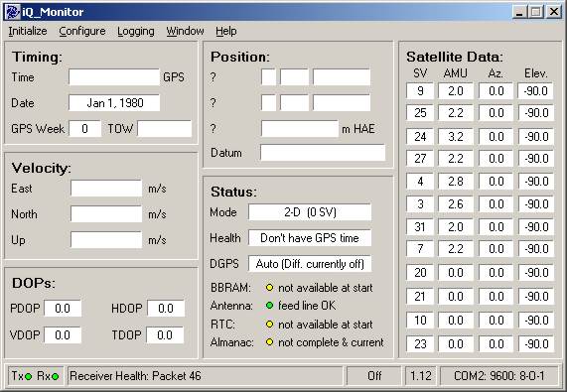This screenshot has width=567, height=392.
Task: Click the Antenna green status LED
Action: [269, 306]
